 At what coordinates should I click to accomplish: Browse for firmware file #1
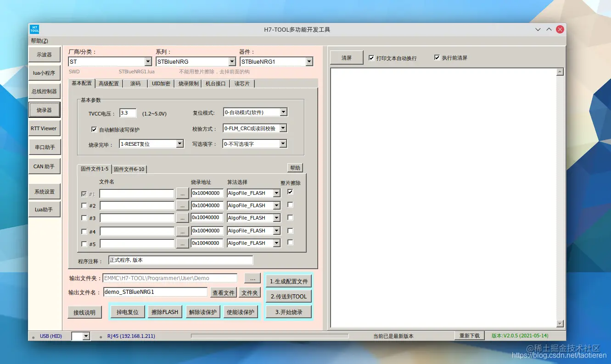click(x=182, y=193)
